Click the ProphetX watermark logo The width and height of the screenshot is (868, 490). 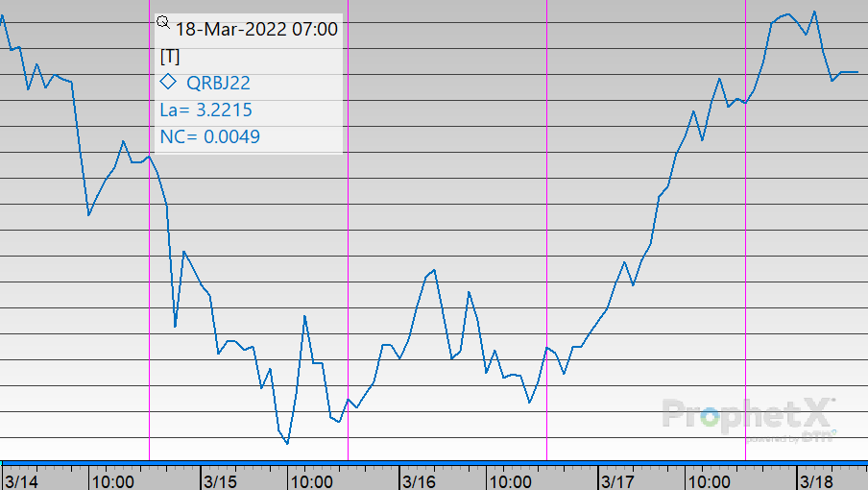[749, 416]
